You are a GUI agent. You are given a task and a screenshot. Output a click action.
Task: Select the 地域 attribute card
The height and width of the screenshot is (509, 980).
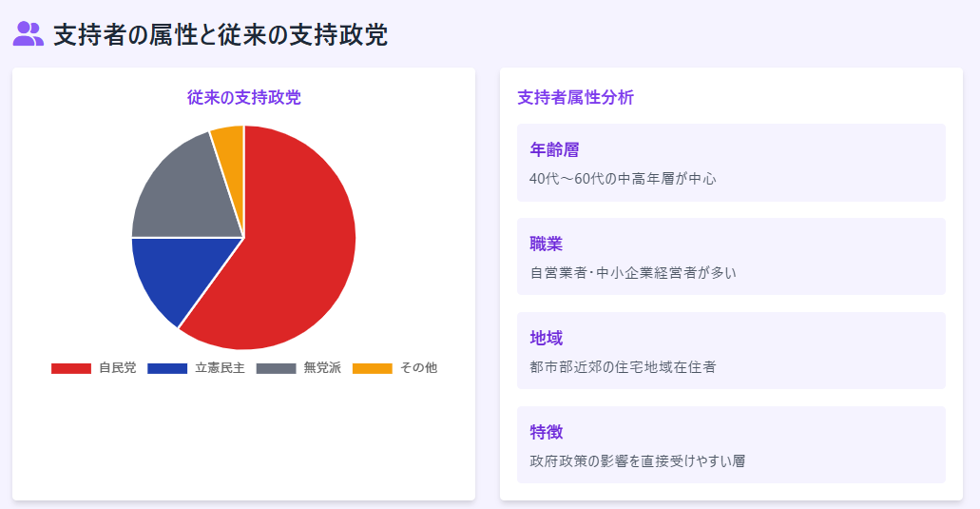[x=731, y=351]
